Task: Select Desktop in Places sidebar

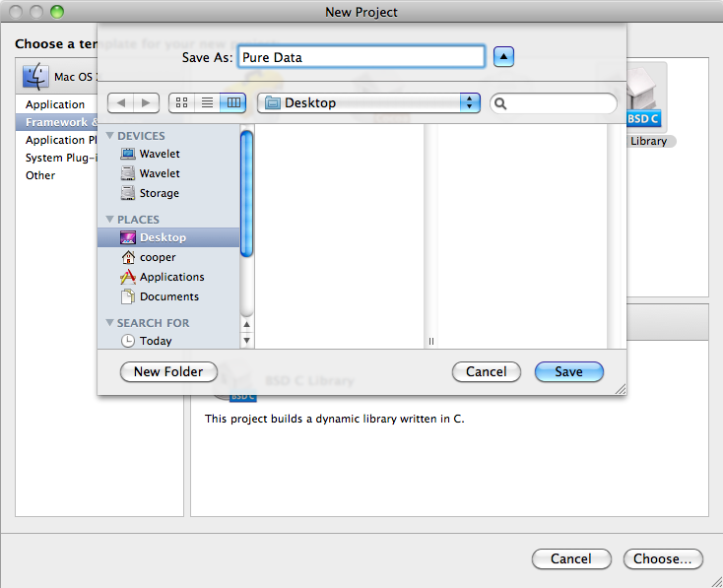Action: (x=168, y=237)
